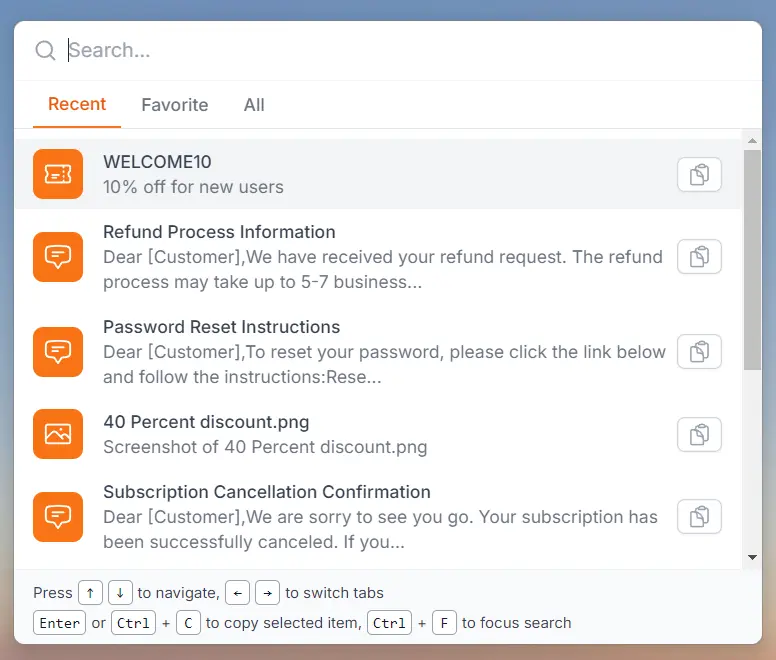Click the scrollbar up arrow

[x=752, y=141]
